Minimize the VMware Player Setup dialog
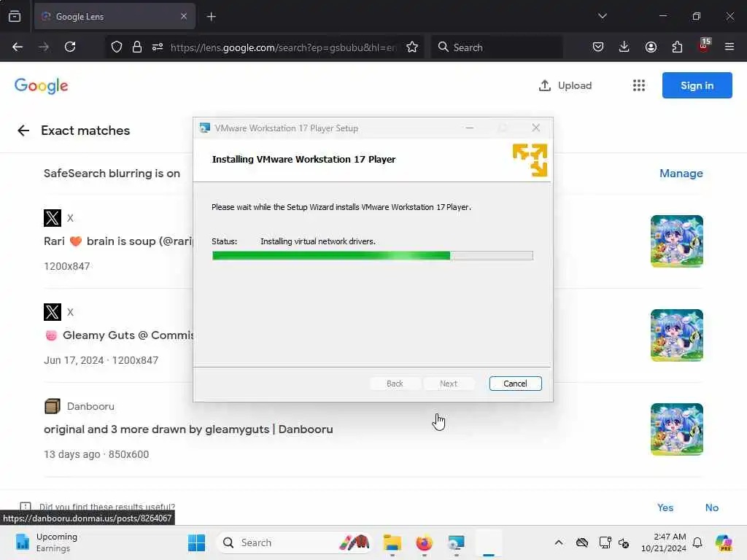The height and width of the screenshot is (560, 747). point(470,128)
